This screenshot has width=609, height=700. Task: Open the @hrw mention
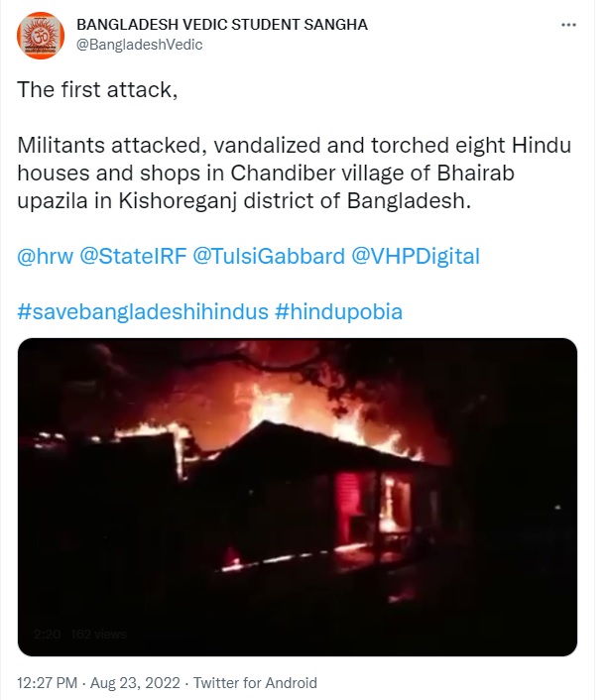[x=44, y=256]
